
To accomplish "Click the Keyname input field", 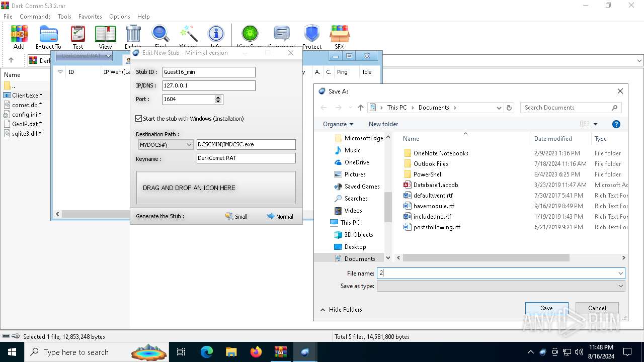I will pos(246,158).
